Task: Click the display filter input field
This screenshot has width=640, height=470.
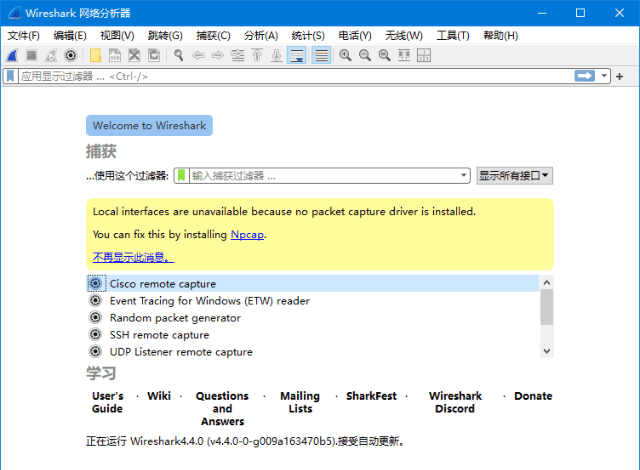Action: 296,76
